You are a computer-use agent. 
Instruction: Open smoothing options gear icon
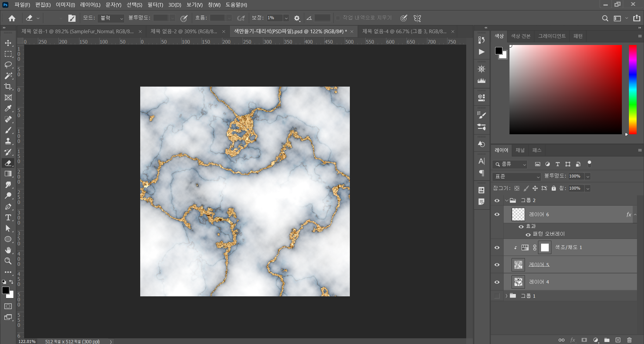tap(297, 18)
